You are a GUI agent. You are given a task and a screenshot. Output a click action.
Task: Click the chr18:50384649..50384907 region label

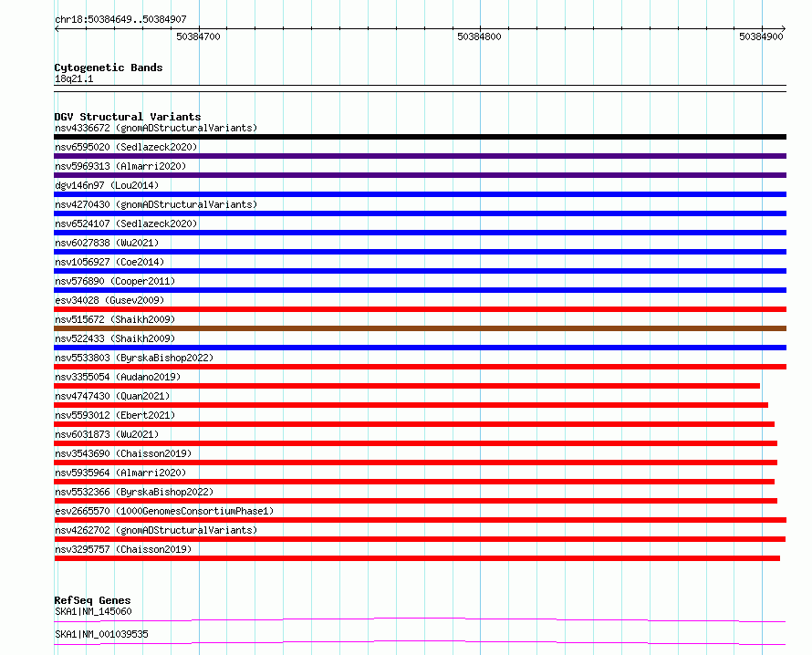coord(120,19)
